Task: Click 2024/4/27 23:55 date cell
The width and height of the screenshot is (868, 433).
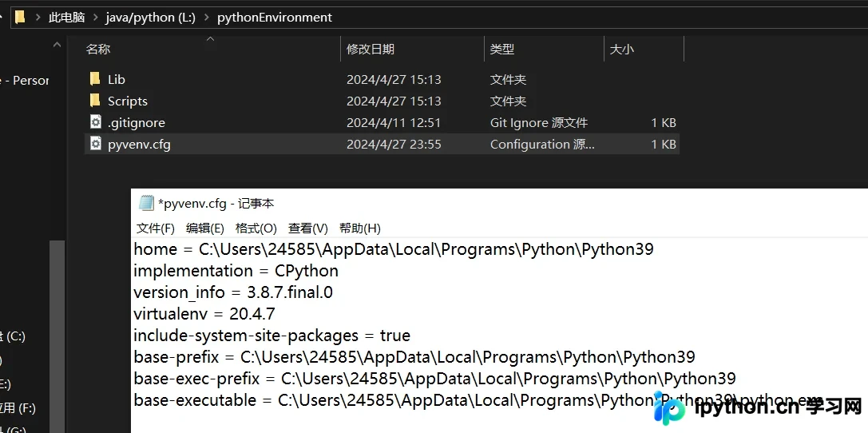Action: tap(394, 144)
